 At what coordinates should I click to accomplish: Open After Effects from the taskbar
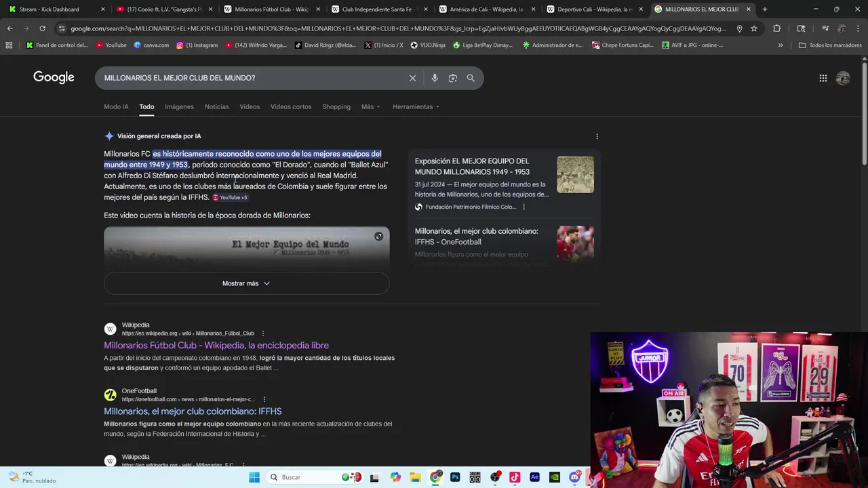click(534, 477)
